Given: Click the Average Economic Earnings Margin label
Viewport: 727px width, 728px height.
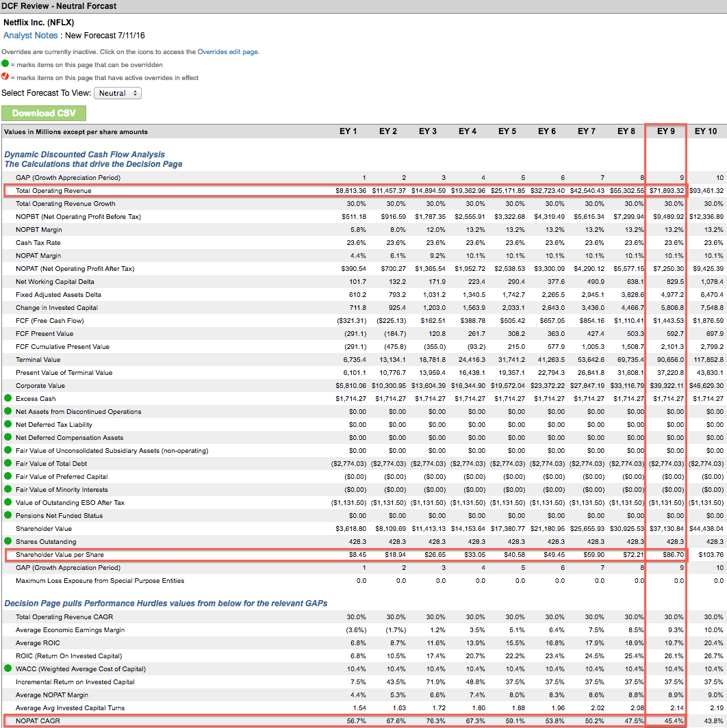Looking at the screenshot, I should click(x=70, y=630).
